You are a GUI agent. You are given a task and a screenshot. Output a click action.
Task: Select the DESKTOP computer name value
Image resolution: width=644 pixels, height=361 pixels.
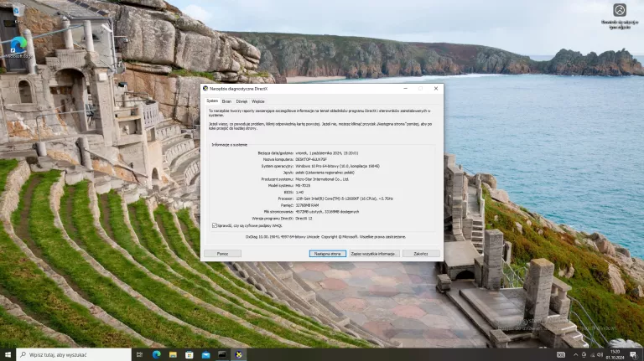click(x=311, y=160)
